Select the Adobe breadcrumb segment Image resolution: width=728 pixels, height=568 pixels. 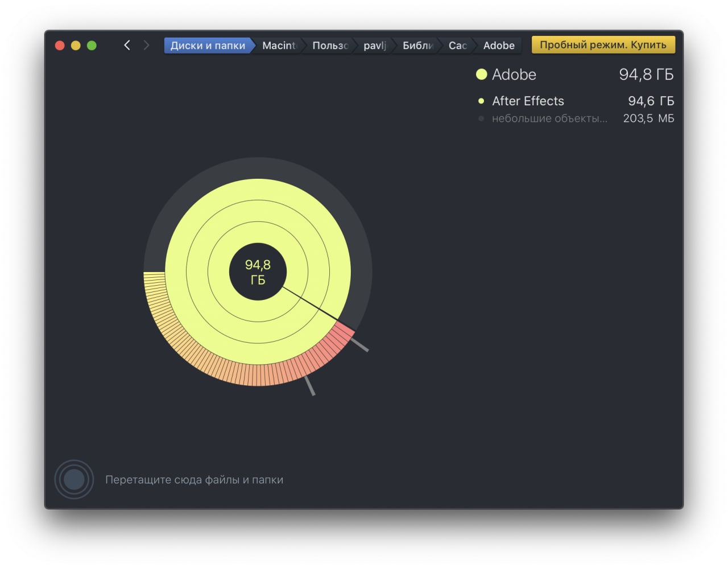(499, 46)
